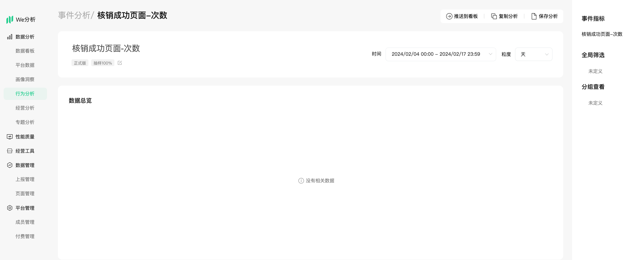
Task: Open the time range dropdown
Action: pos(440,54)
